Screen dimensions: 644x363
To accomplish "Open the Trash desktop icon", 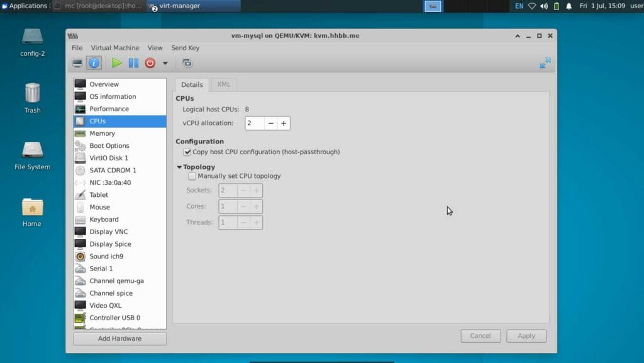I will coord(32,98).
